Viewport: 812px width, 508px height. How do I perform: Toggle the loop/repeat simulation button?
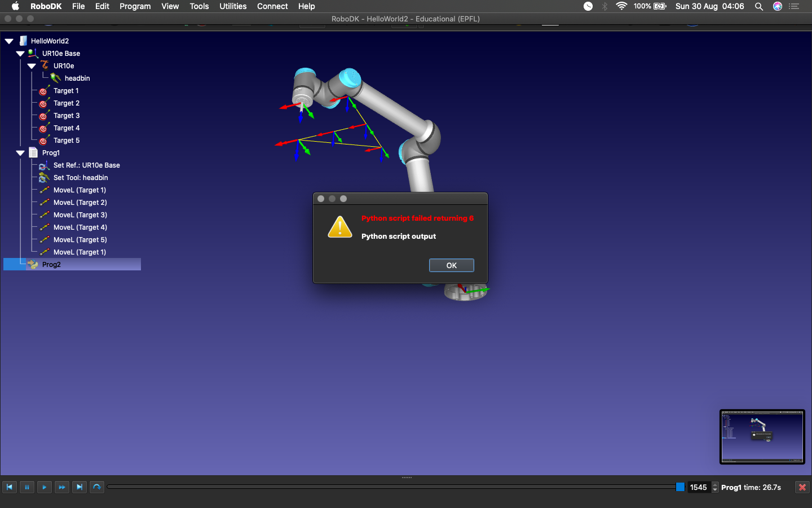click(97, 487)
